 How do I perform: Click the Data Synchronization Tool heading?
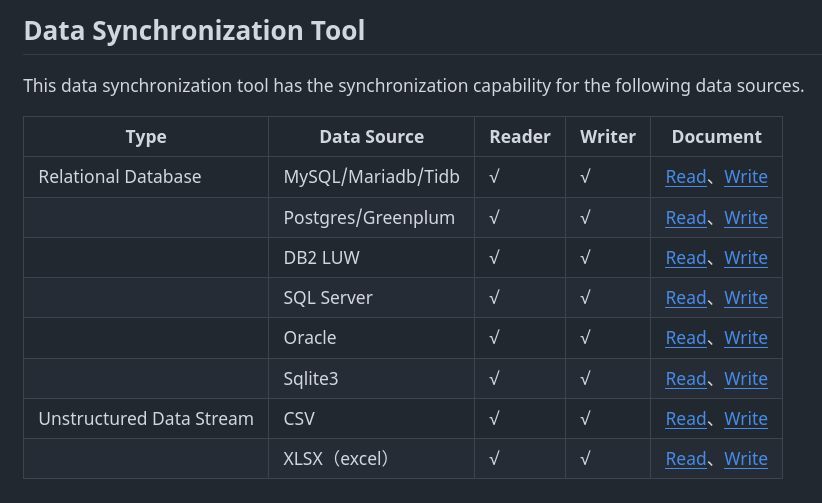pyautogui.click(x=194, y=30)
